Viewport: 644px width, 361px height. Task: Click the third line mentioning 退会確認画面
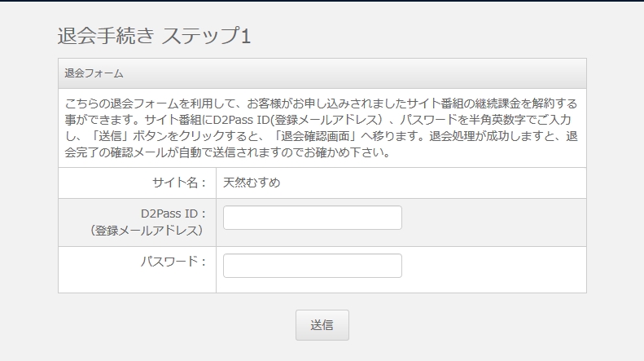(x=322, y=136)
